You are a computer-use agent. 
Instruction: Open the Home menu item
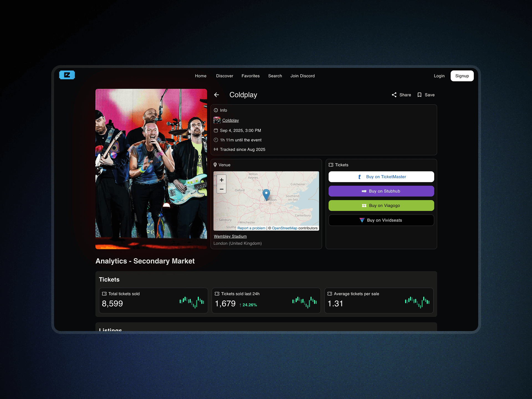point(201,76)
